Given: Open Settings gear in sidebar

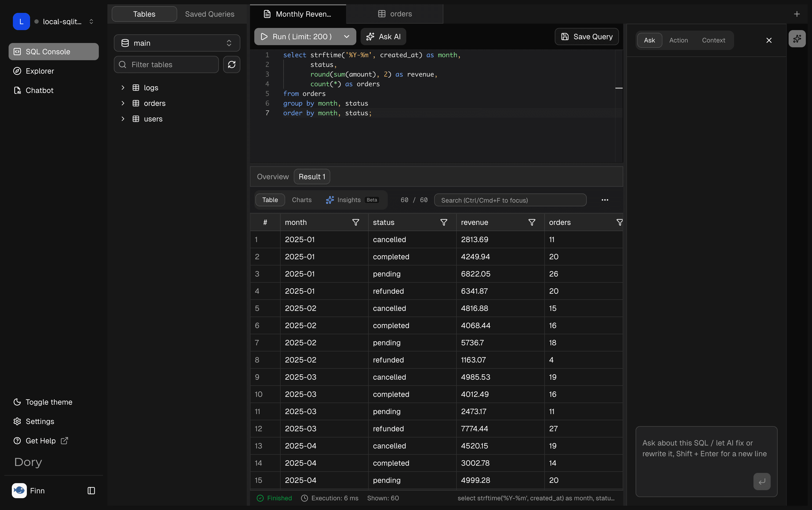Looking at the screenshot, I should pyautogui.click(x=17, y=421).
